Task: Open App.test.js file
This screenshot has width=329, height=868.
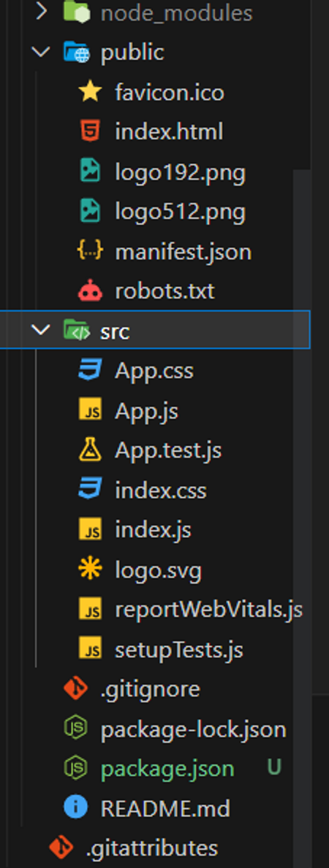Action: (168, 451)
